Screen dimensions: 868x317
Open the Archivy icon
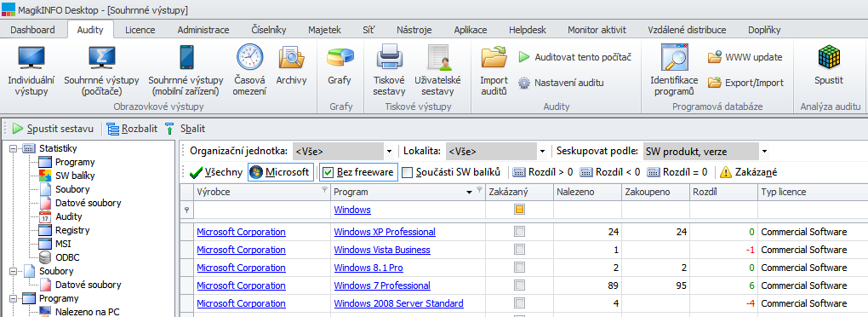291,58
